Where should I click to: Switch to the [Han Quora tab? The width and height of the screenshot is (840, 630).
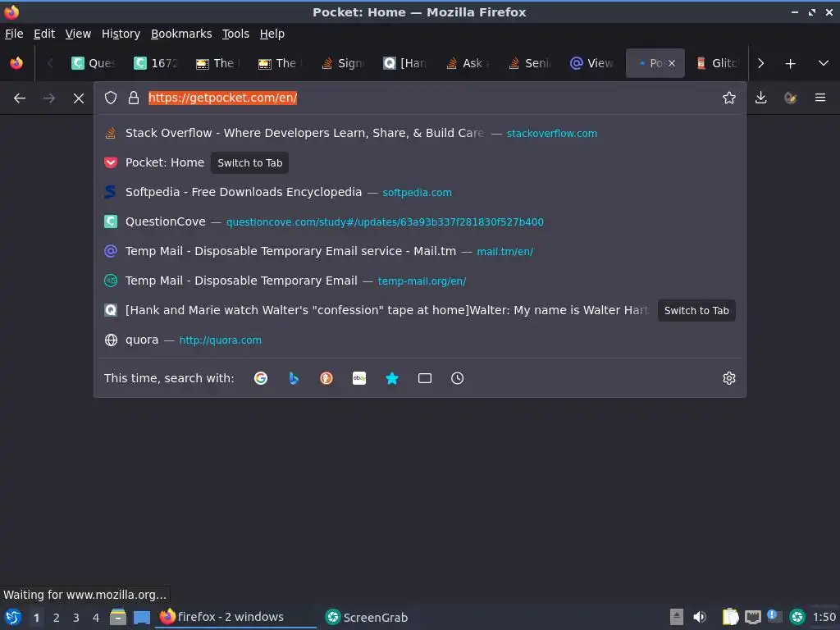point(405,63)
